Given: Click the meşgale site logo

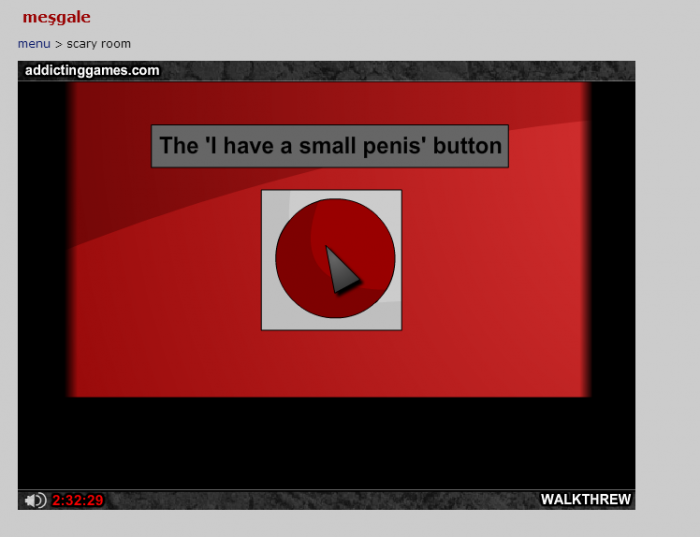Looking at the screenshot, I should click(56, 17).
